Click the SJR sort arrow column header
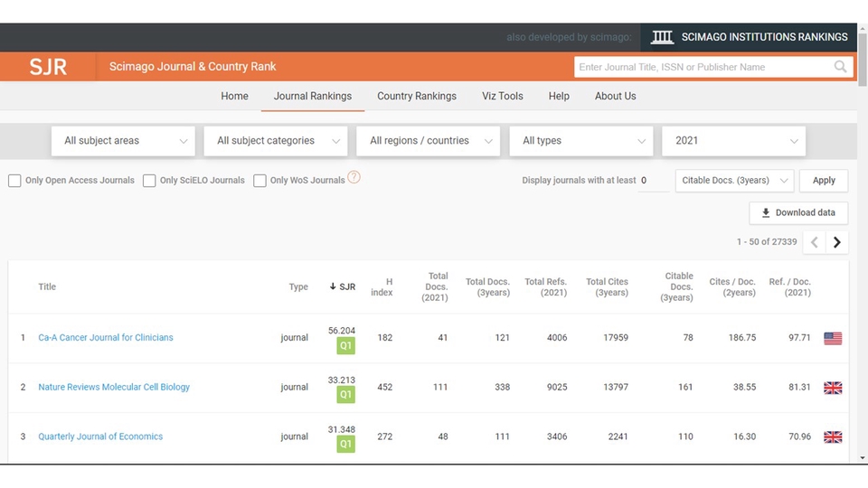The height and width of the screenshot is (488, 868). tap(342, 286)
